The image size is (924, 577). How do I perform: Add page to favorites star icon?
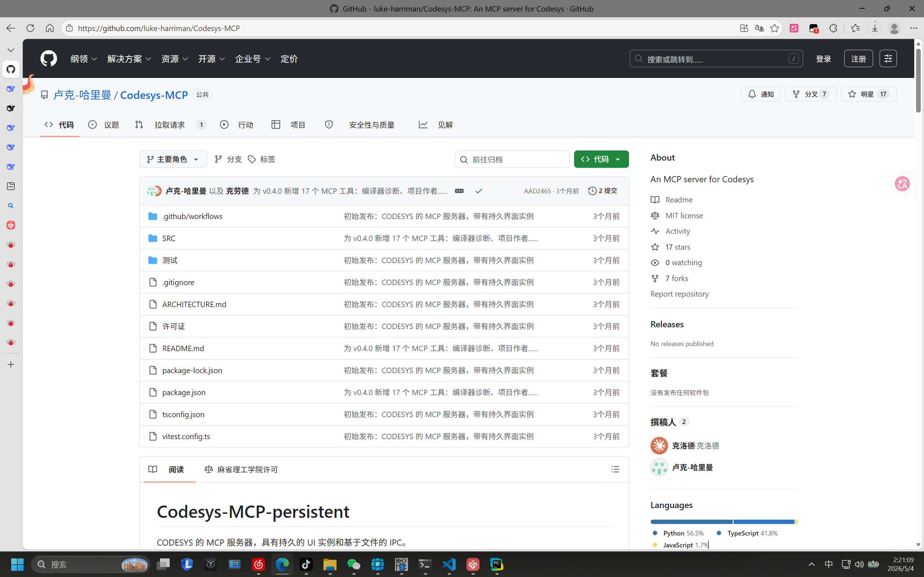(x=774, y=28)
